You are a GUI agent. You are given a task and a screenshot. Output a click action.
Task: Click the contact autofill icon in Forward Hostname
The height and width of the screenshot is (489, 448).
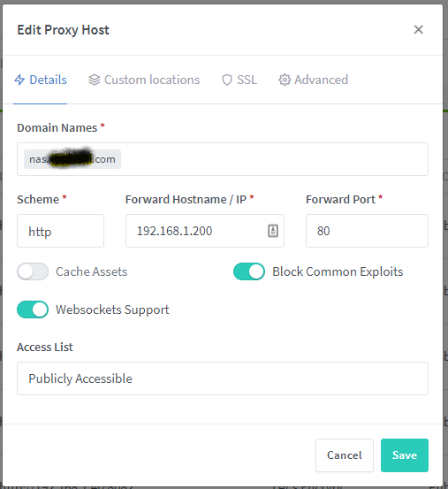(273, 231)
